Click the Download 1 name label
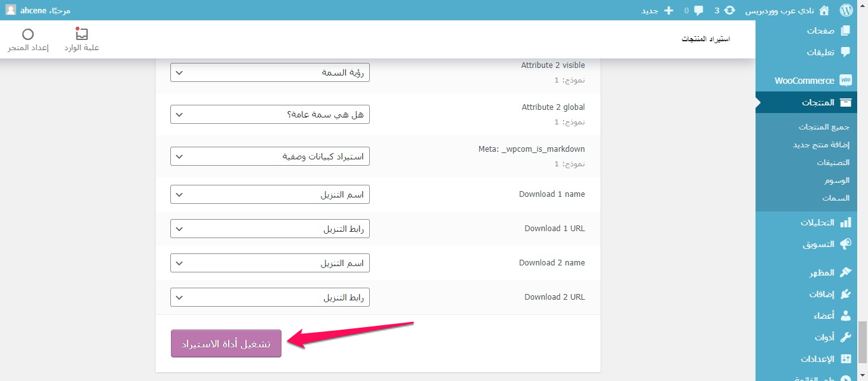 552,194
